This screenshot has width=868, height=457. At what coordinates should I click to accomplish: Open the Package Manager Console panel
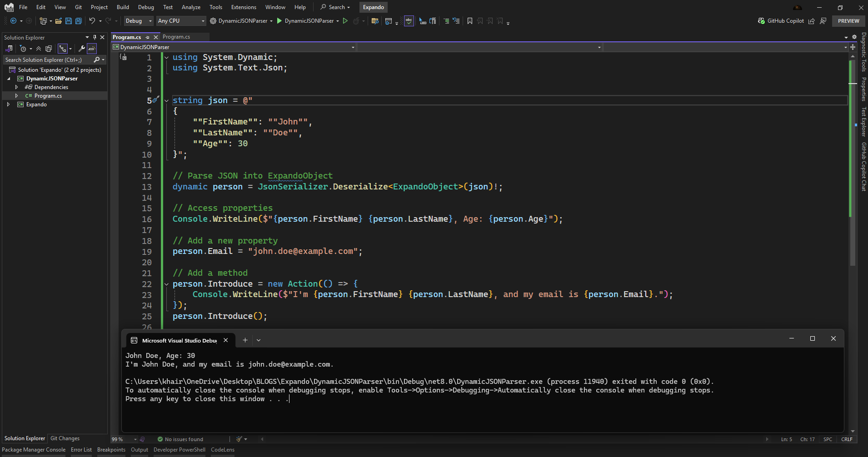(x=34, y=449)
